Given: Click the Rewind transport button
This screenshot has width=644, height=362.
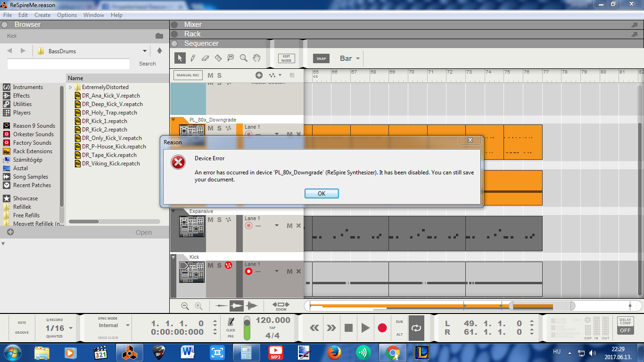Looking at the screenshot, I should click(x=314, y=328).
